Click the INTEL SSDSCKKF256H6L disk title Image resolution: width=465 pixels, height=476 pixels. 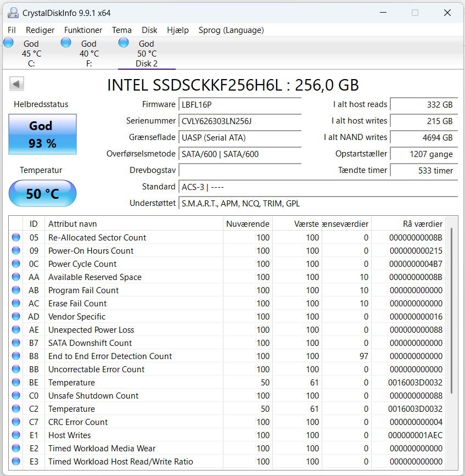233,85
